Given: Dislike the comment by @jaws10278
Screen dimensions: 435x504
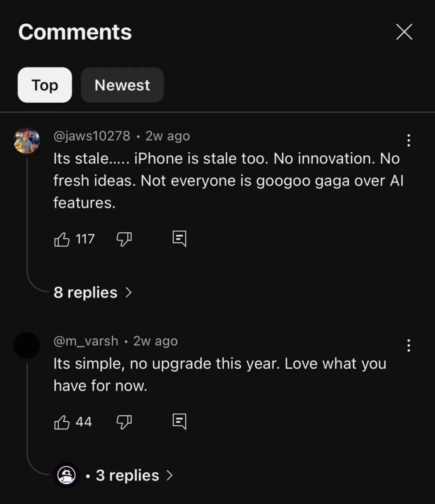Looking at the screenshot, I should coord(124,239).
